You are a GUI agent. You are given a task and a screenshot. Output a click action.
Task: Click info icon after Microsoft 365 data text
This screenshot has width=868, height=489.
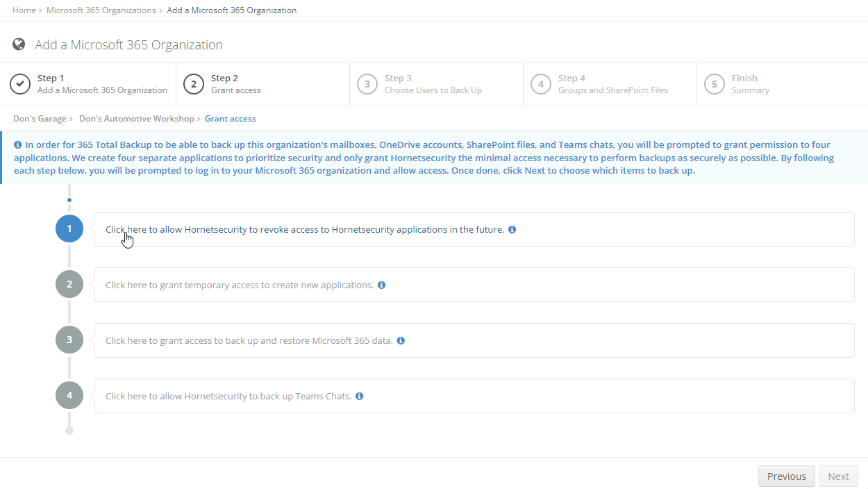(401, 340)
